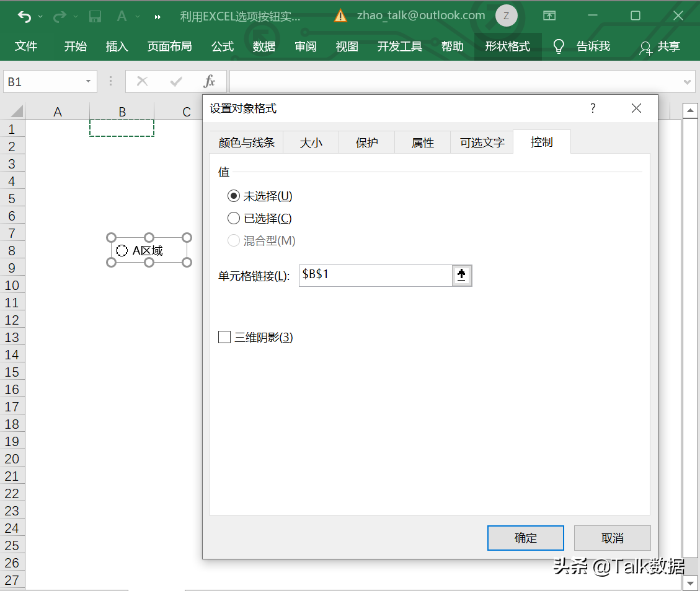The width and height of the screenshot is (700, 591).
Task: Select column B header
Action: (x=122, y=112)
